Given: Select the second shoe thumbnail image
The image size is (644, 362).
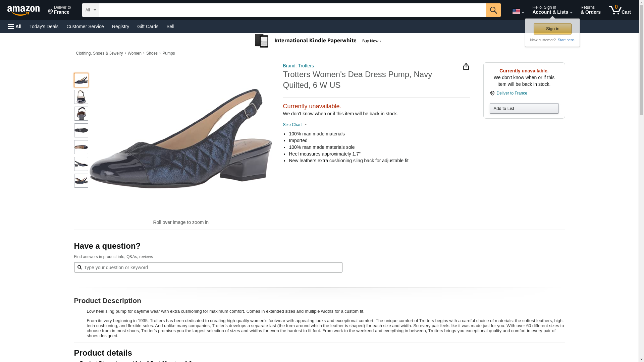Looking at the screenshot, I should pos(81,97).
